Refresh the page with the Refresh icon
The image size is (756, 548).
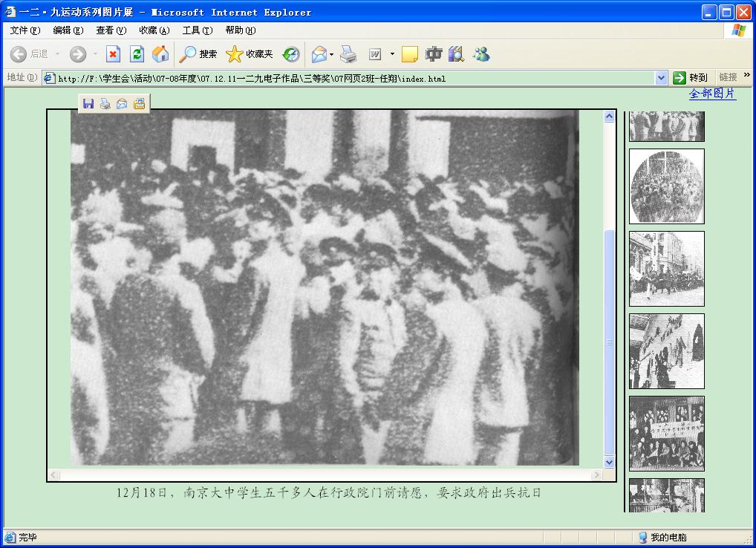click(x=137, y=54)
